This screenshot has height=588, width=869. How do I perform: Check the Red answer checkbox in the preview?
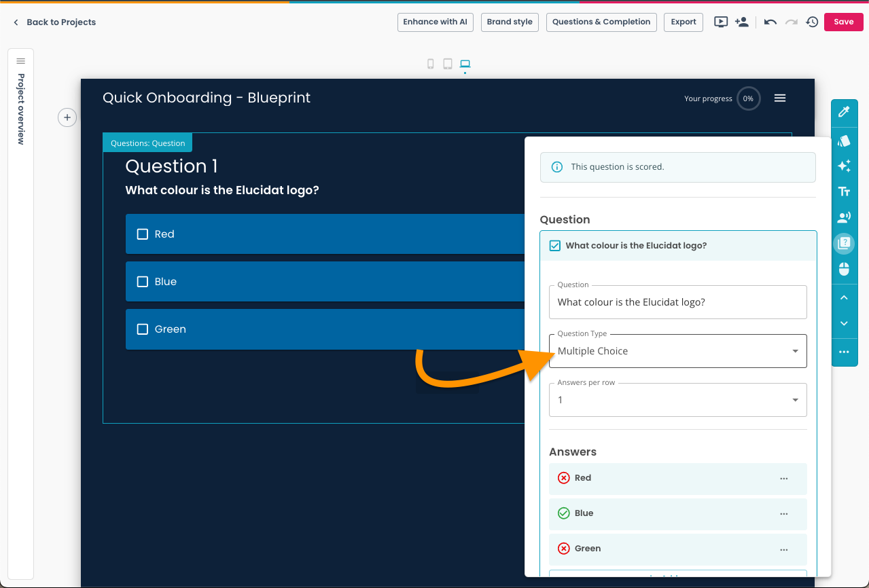tap(142, 233)
